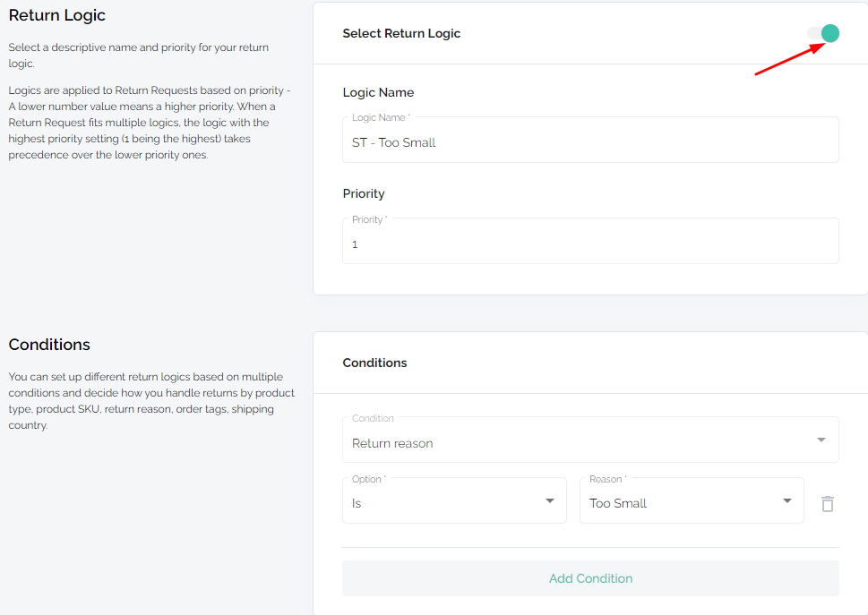The image size is (868, 615).
Task: Open the Condition dropdown showing Return reason
Action: tap(590, 440)
